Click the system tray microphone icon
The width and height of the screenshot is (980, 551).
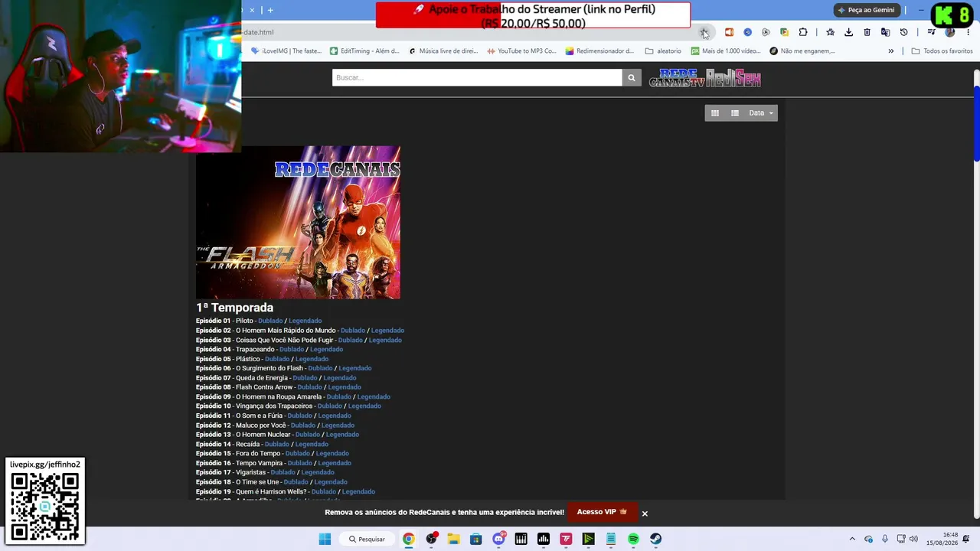pos(884,539)
